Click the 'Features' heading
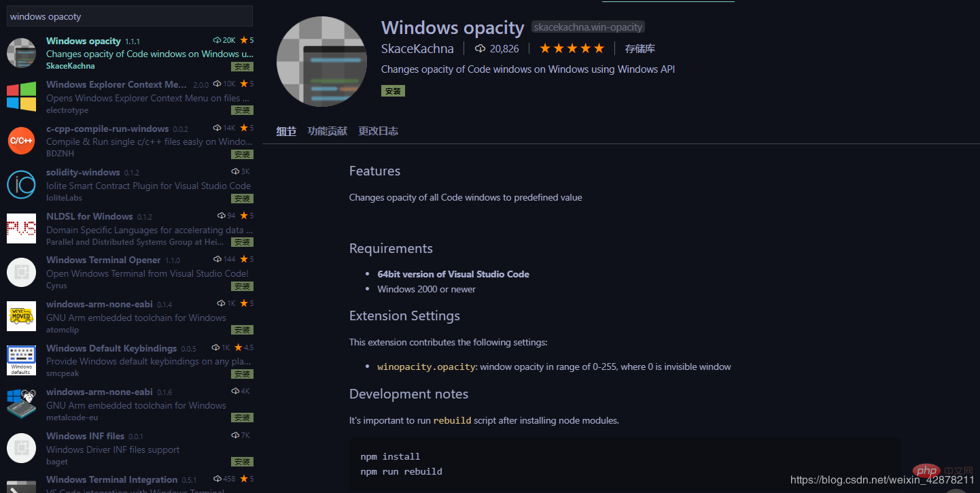This screenshot has height=493, width=980. click(374, 171)
